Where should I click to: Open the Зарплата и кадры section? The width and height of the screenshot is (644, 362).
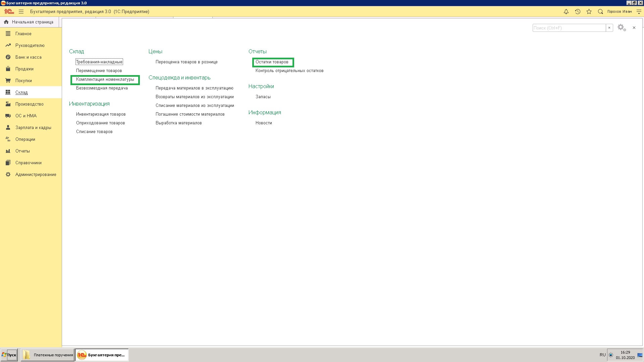(x=33, y=127)
